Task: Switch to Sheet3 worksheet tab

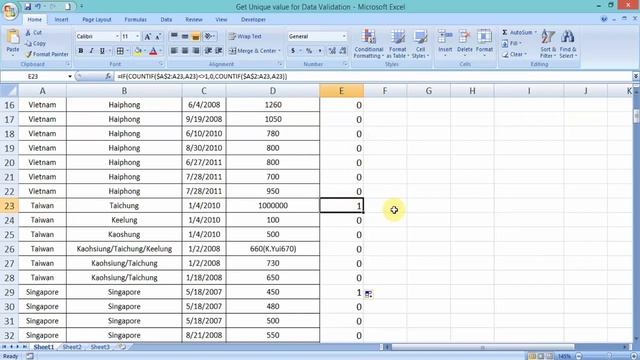Action: pos(100,347)
